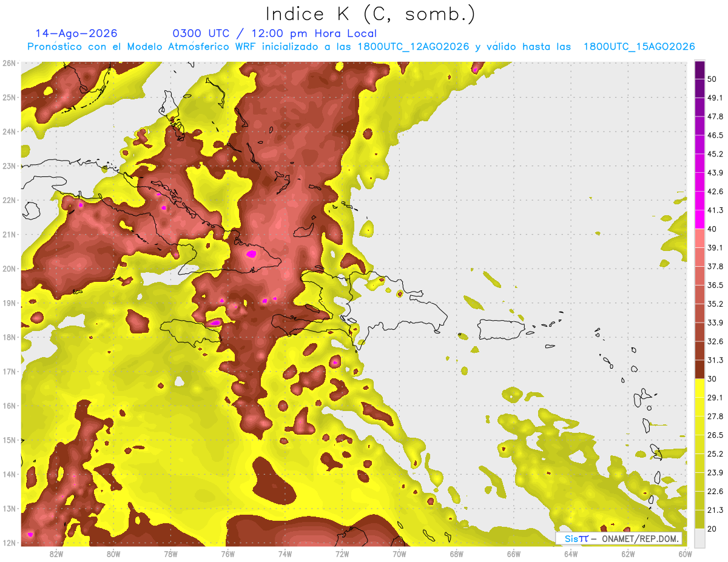
Task: Click the colorbar value "26.5"
Action: click(x=716, y=435)
